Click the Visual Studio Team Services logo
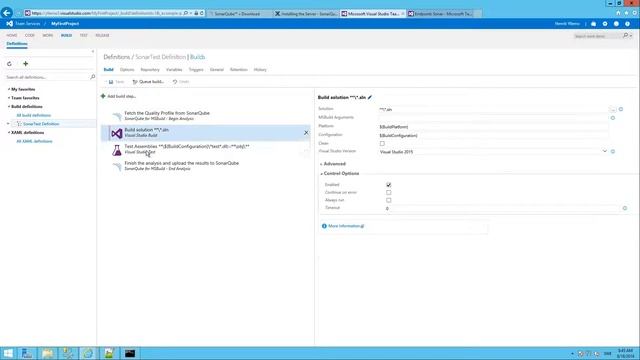 click(9, 24)
